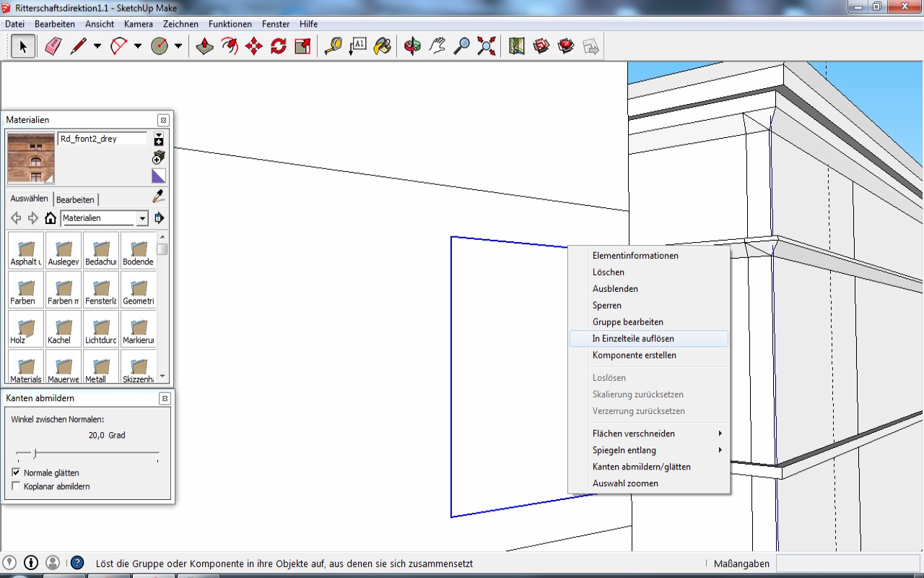This screenshot has width=924, height=578.
Task: Choose In Einzelteile auflösen from context menu
Action: coord(633,338)
